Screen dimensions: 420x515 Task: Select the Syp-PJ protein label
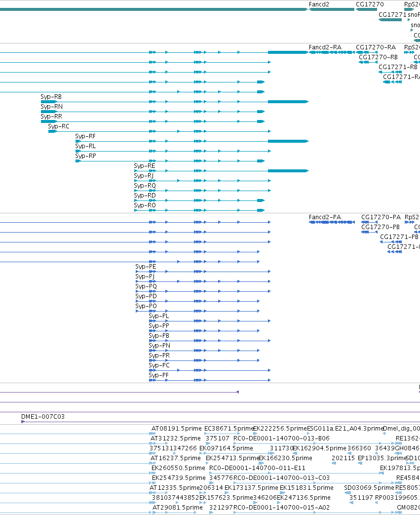pyautogui.click(x=145, y=276)
